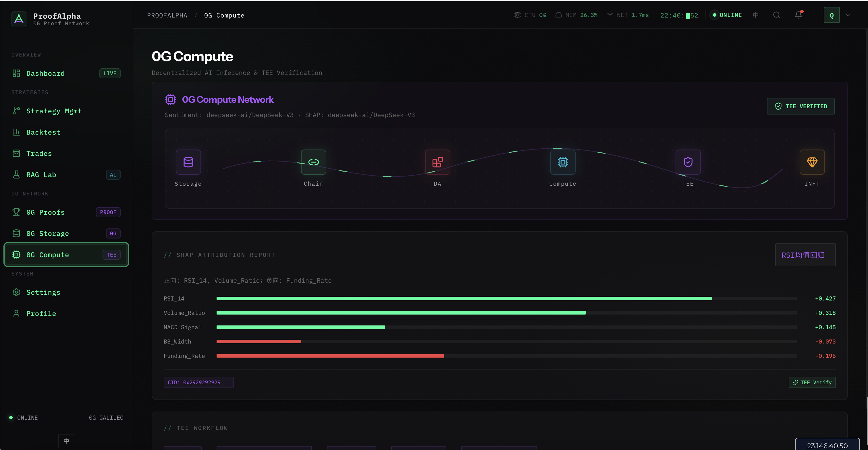Click the CID: 0x2929292929... chip
Image resolution: width=868 pixels, height=450 pixels.
click(x=198, y=383)
